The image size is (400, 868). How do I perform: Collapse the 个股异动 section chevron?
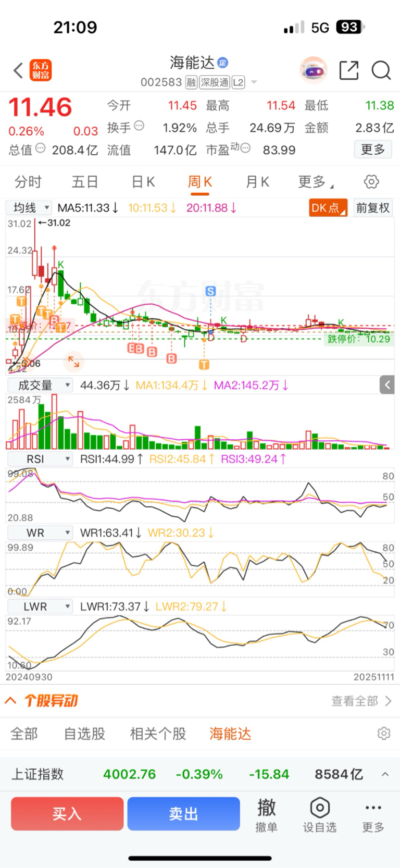[11, 701]
